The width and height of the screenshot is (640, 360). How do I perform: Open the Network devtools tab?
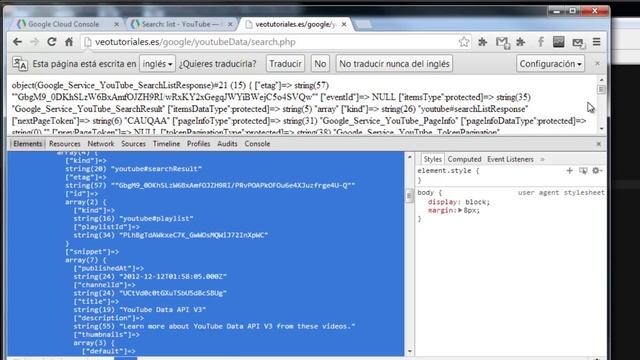101,144
